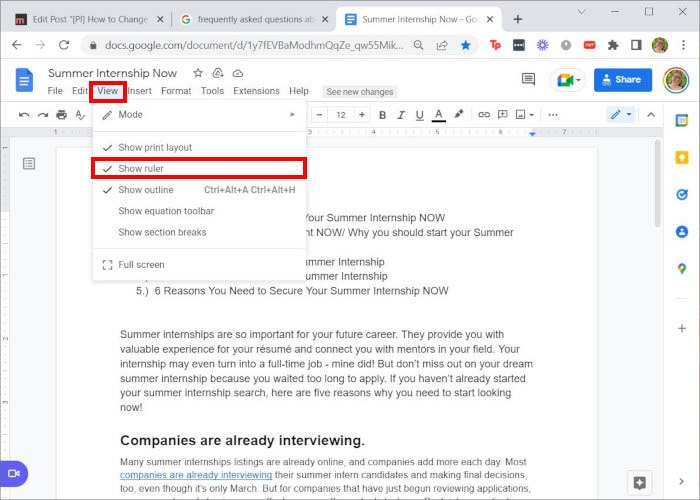Open the Insert menu

click(140, 91)
